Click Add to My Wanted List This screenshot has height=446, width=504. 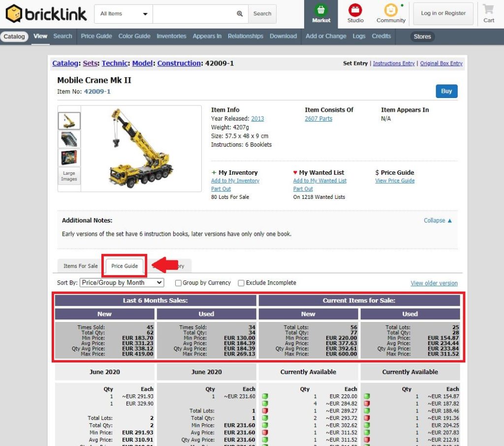320,181
